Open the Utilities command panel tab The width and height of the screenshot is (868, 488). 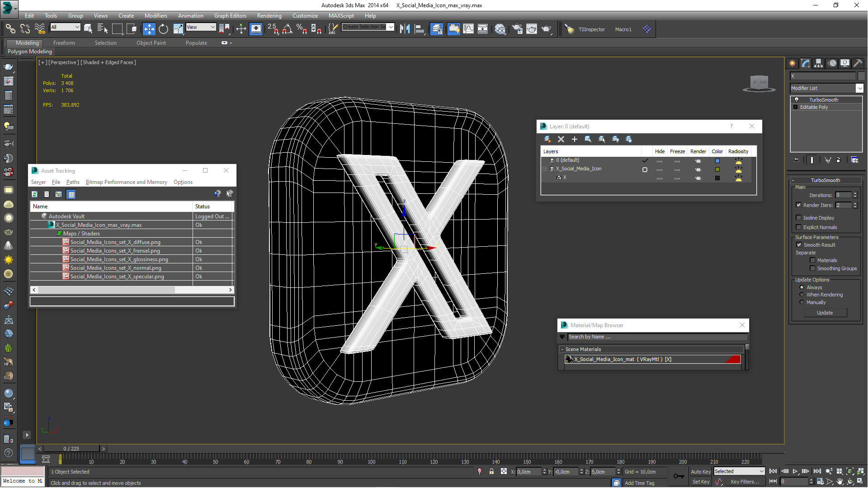coord(858,63)
